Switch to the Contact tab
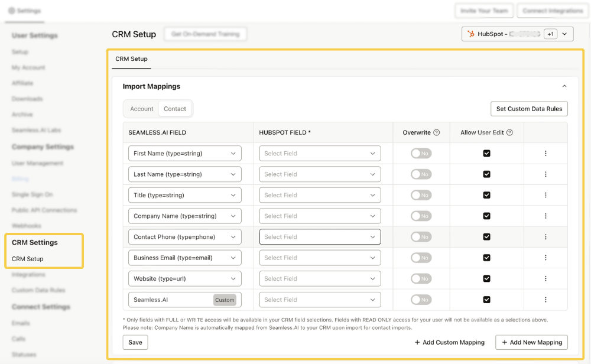The width and height of the screenshot is (591, 364). (x=175, y=109)
